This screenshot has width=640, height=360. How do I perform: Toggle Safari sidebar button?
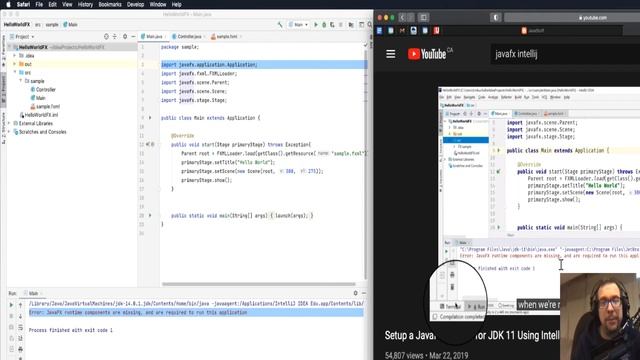click(x=423, y=18)
